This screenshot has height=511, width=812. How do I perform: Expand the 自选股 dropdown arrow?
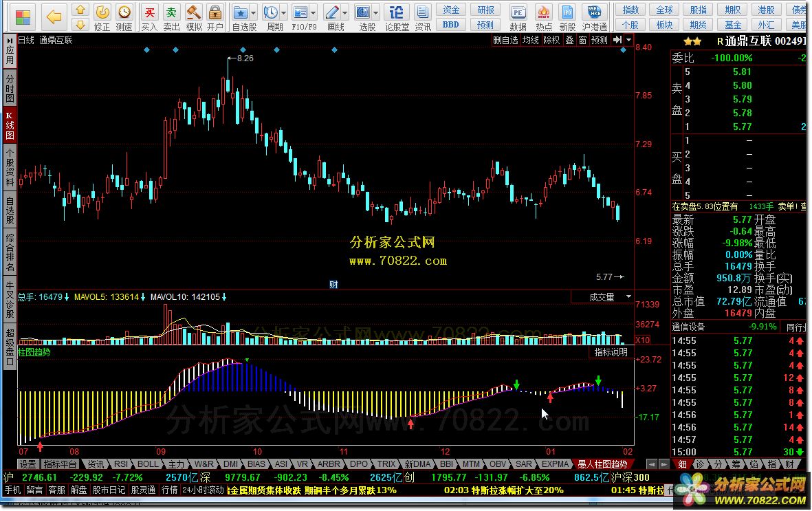pyautogui.click(x=253, y=13)
